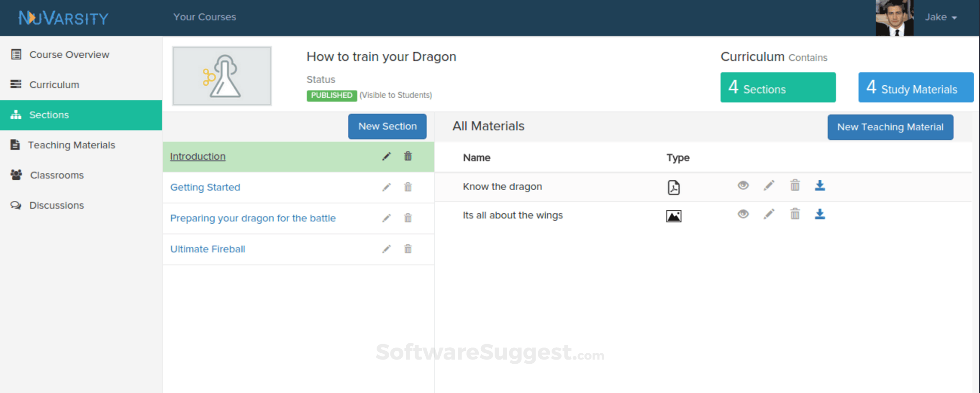Image resolution: width=980 pixels, height=393 pixels.
Task: Preview Know the dragon using the eye icon
Action: [x=743, y=185]
